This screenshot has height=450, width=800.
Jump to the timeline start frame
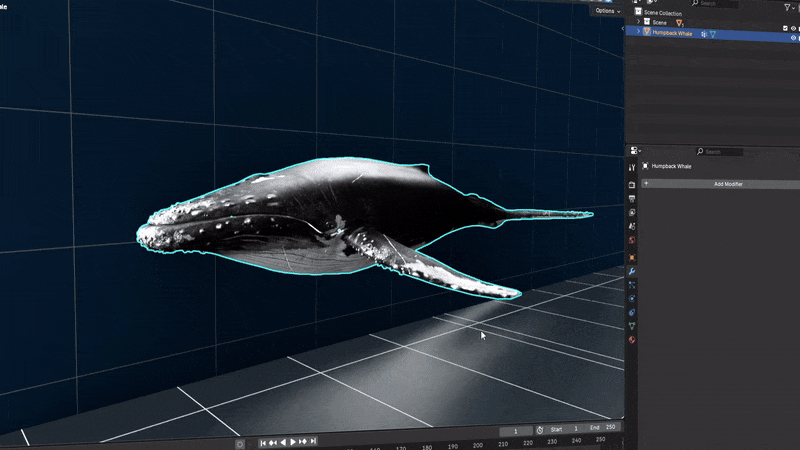pos(263,443)
